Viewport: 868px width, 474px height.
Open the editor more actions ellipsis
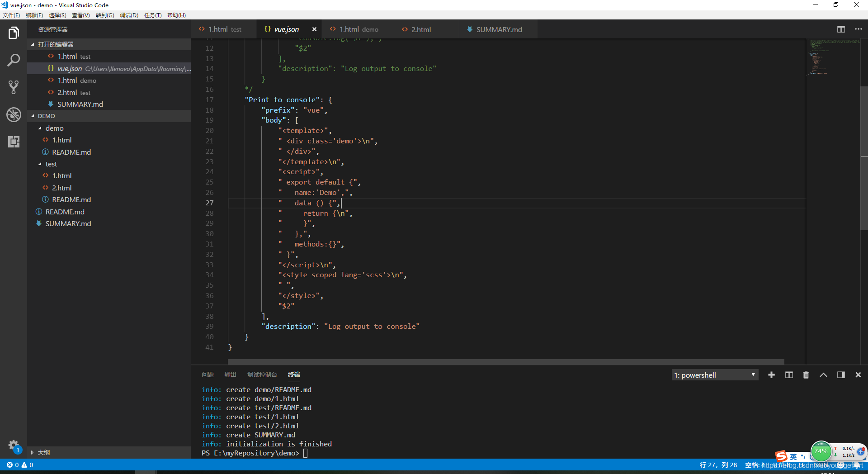pyautogui.click(x=858, y=29)
